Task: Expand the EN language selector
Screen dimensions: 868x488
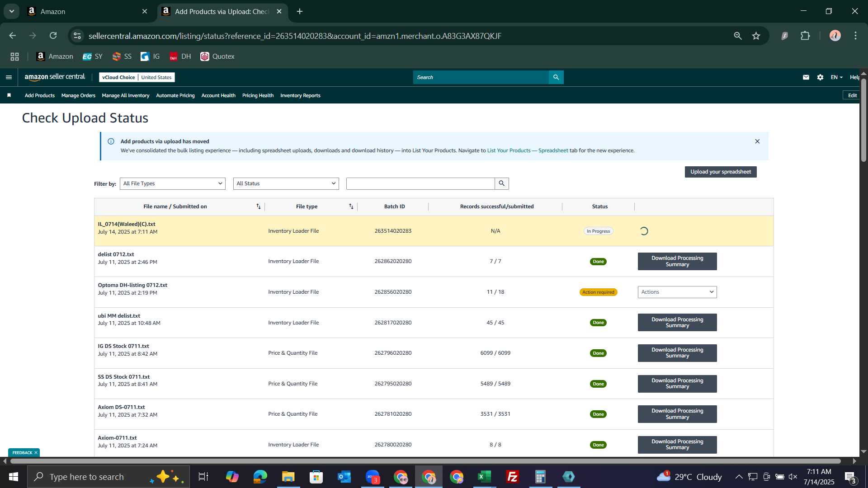Action: (836, 77)
